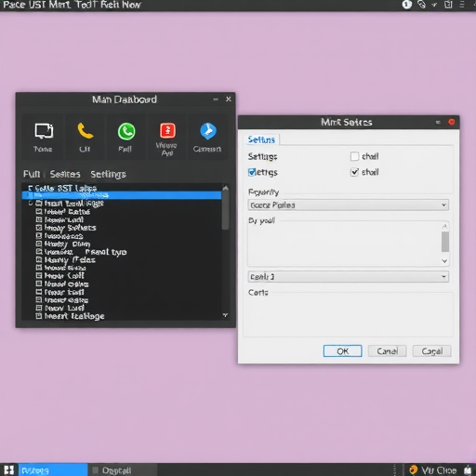This screenshot has width=476, height=476.
Task: Expand the Fequanity combo box
Action: (349, 205)
